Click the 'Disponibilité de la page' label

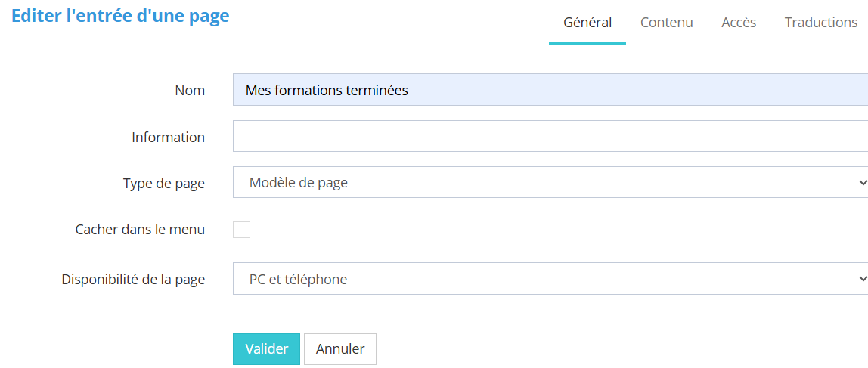point(133,280)
